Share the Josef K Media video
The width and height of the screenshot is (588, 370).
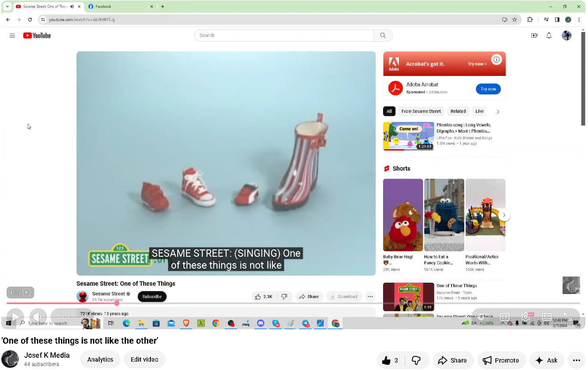click(453, 360)
